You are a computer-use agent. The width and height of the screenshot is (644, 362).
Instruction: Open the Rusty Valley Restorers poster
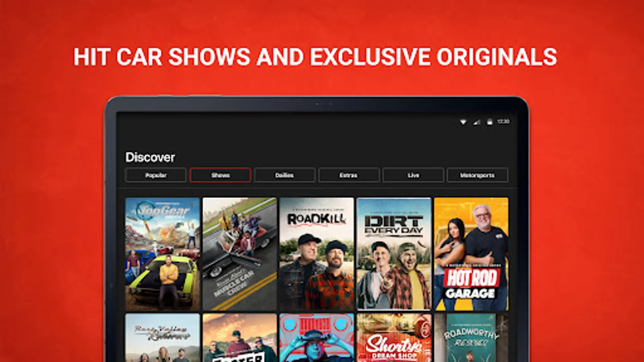163,338
